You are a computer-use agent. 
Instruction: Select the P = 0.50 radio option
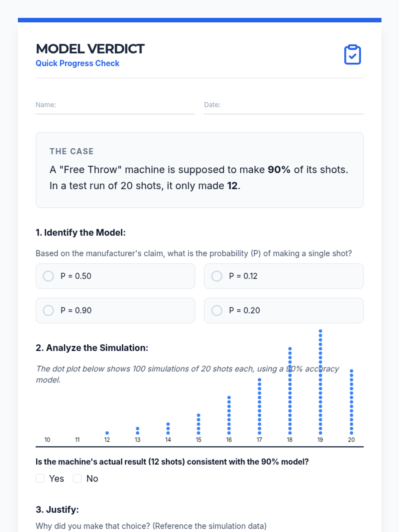(49, 276)
